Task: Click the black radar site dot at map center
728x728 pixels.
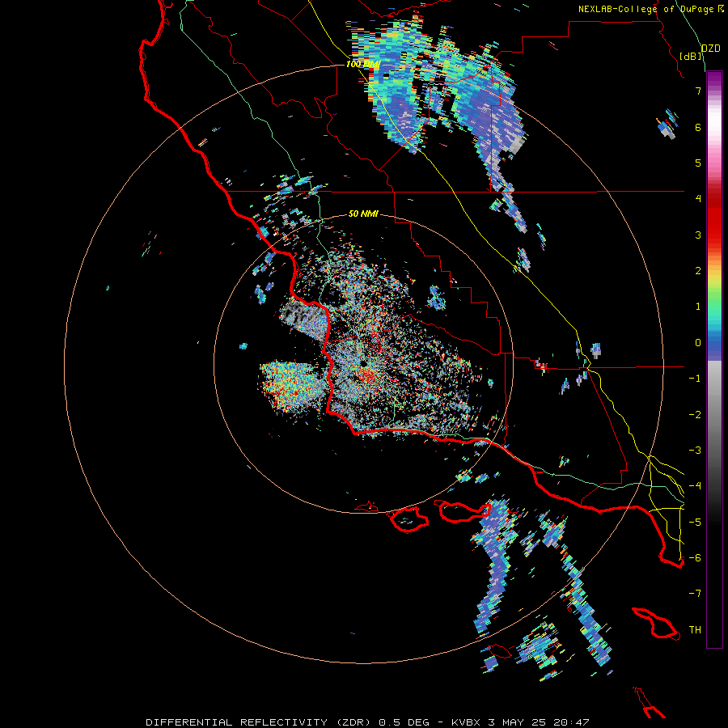Action: 362,363
